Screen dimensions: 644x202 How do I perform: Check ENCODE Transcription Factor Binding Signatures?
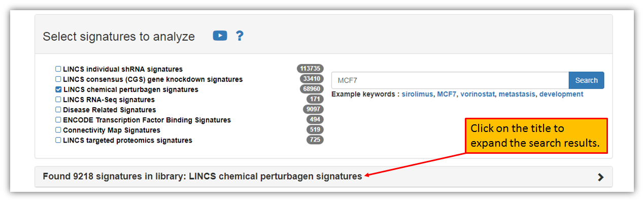pyautogui.click(x=58, y=120)
